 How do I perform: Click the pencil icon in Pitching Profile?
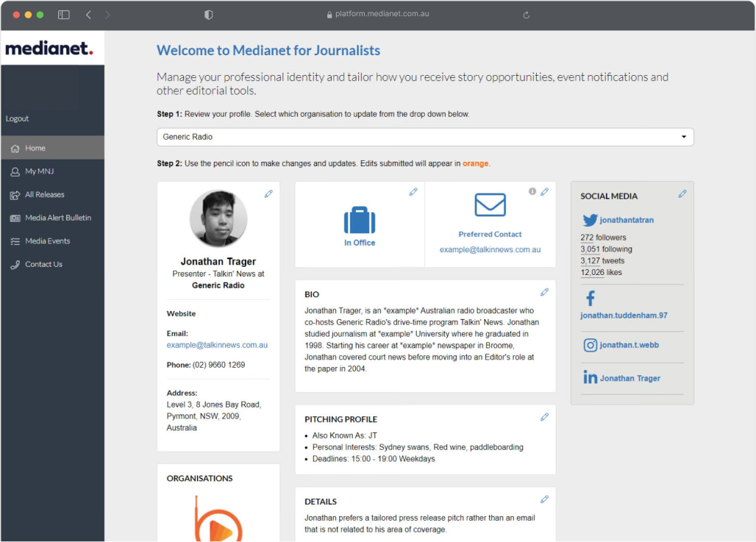(x=544, y=417)
